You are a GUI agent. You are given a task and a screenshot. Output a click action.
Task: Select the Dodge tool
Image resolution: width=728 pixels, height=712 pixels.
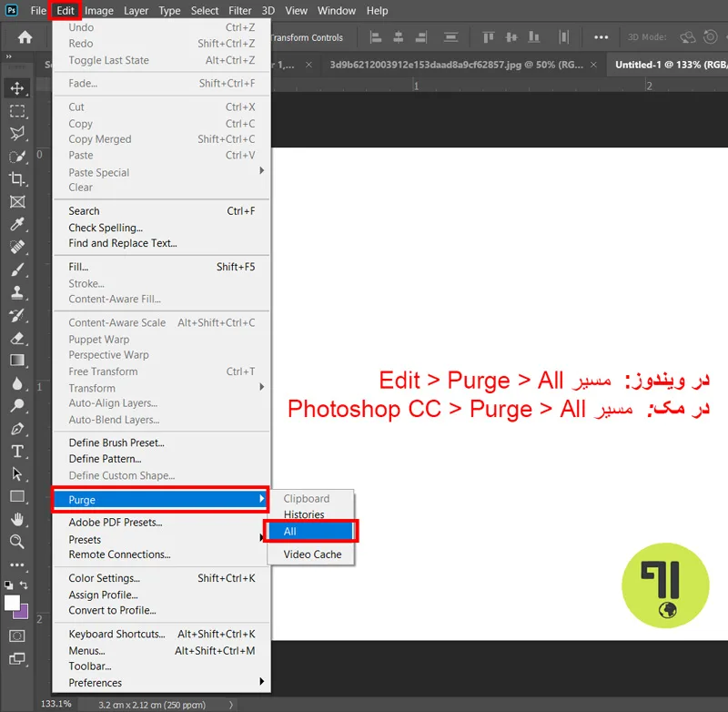click(x=17, y=406)
